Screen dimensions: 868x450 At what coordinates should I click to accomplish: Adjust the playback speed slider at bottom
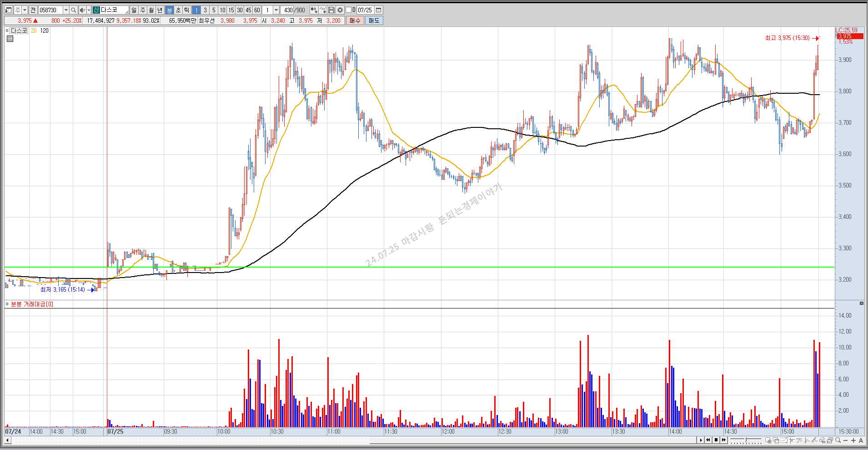(x=746, y=440)
